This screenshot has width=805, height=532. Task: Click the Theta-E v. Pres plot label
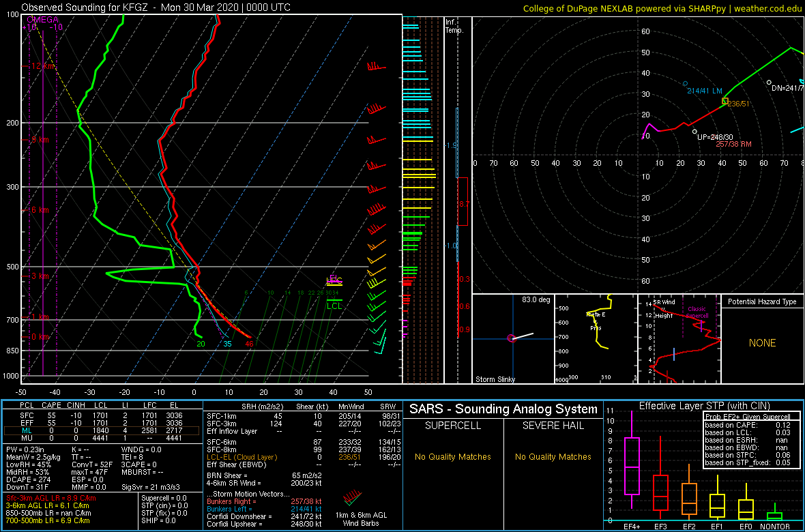594,321
